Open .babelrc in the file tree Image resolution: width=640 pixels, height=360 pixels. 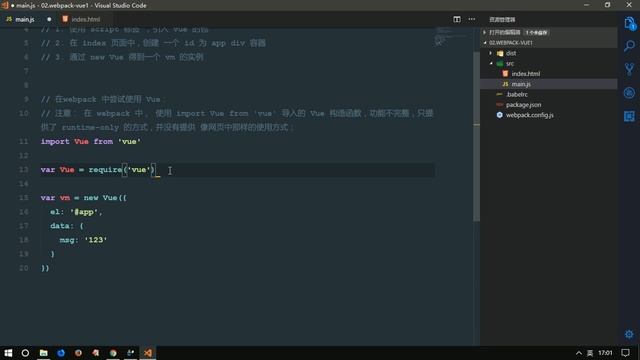coord(517,94)
